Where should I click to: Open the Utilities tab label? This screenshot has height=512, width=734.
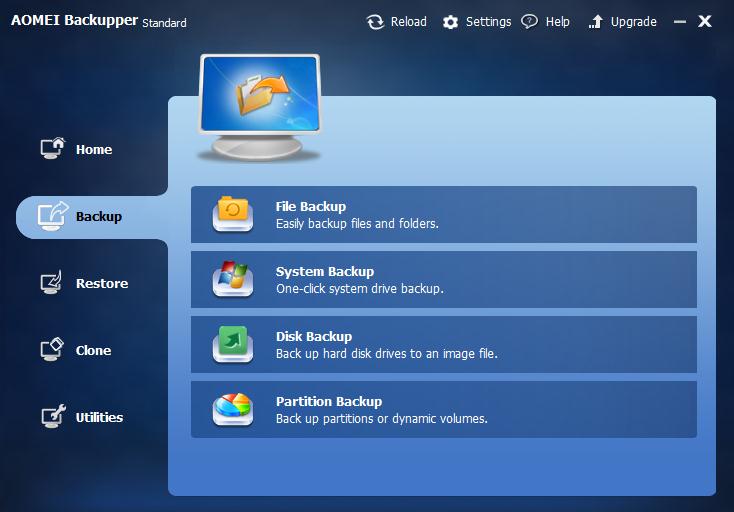[x=99, y=417]
